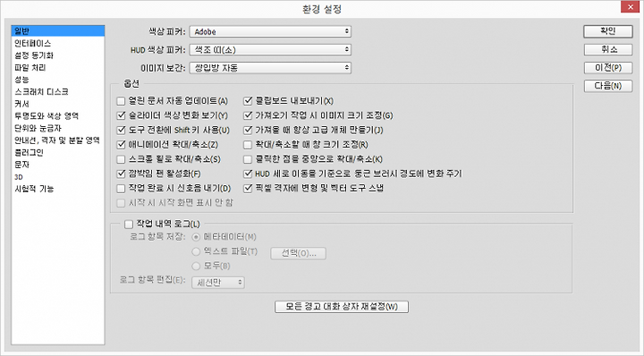Viewport: 644px width, 356px height.
Task: Expand HUD 색상 피커 dropdown
Action: coord(270,50)
